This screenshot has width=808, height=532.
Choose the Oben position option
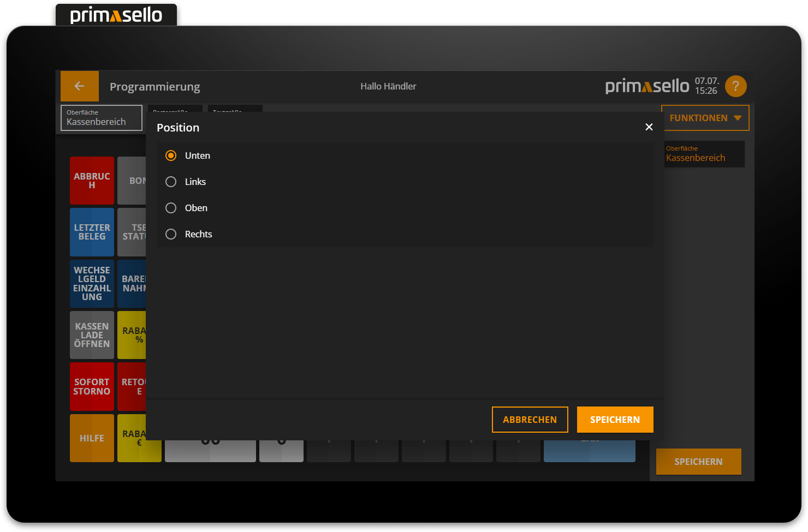pos(171,208)
